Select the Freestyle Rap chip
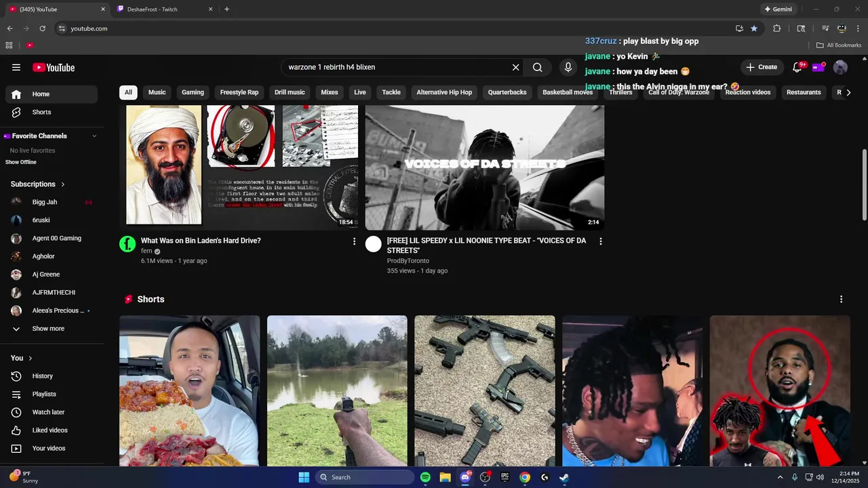Image resolution: width=868 pixels, height=488 pixels. (239, 92)
